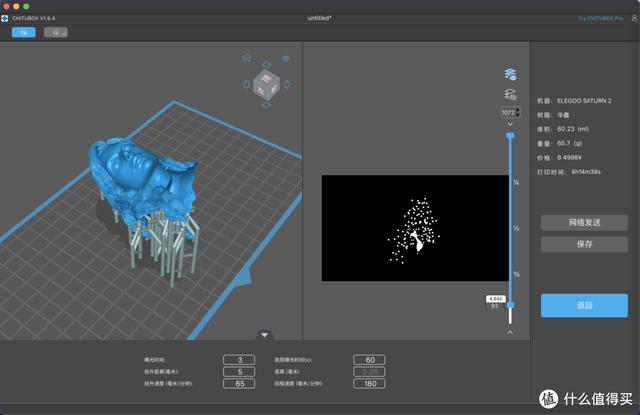This screenshot has width=640, height=415.
Task: Click the vertical layer slider track
Action: tap(510, 220)
